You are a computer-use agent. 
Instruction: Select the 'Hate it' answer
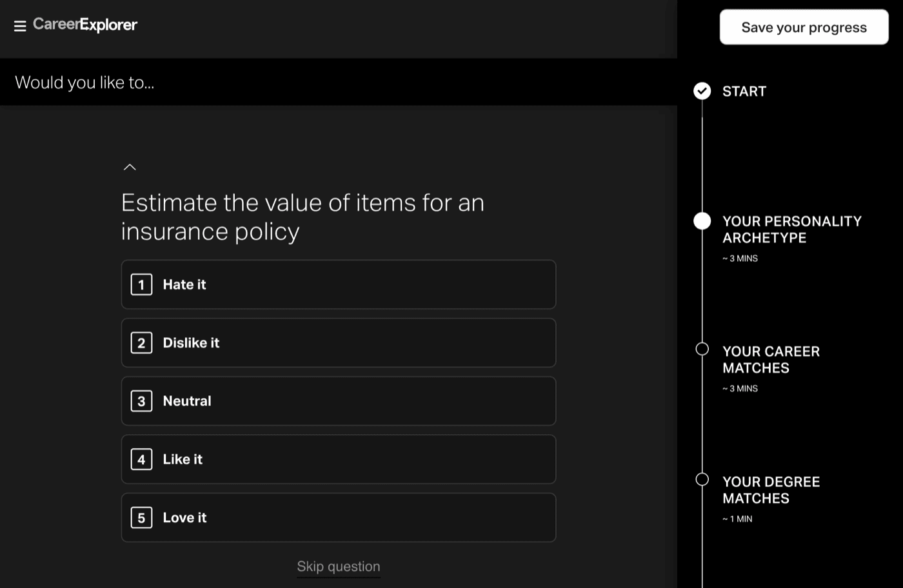coord(339,284)
